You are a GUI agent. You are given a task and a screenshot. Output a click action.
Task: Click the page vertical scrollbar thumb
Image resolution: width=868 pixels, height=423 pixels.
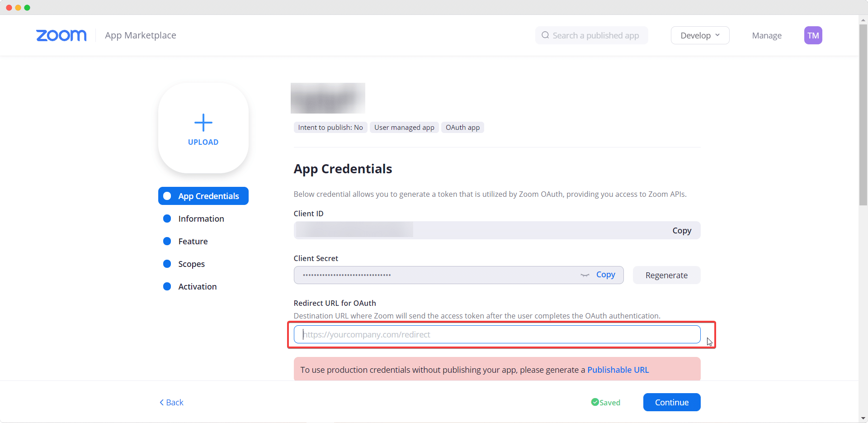point(863,115)
